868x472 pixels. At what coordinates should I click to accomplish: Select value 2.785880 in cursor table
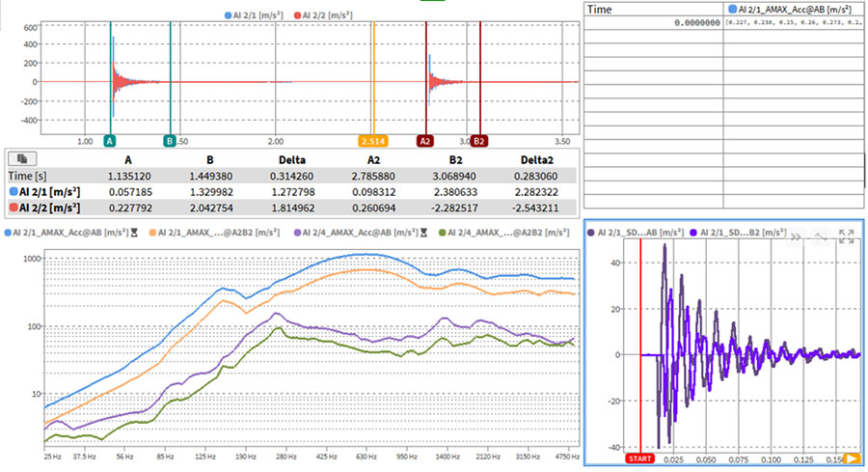pos(373,177)
